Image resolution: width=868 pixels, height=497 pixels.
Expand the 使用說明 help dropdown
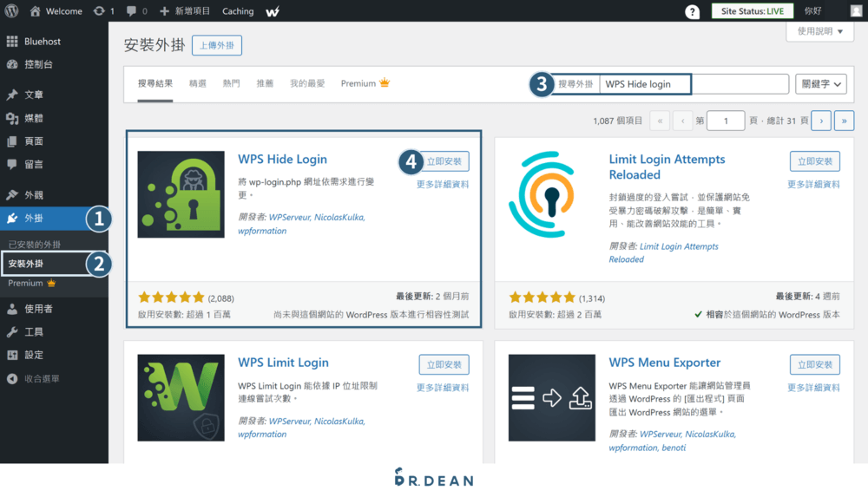(x=820, y=31)
